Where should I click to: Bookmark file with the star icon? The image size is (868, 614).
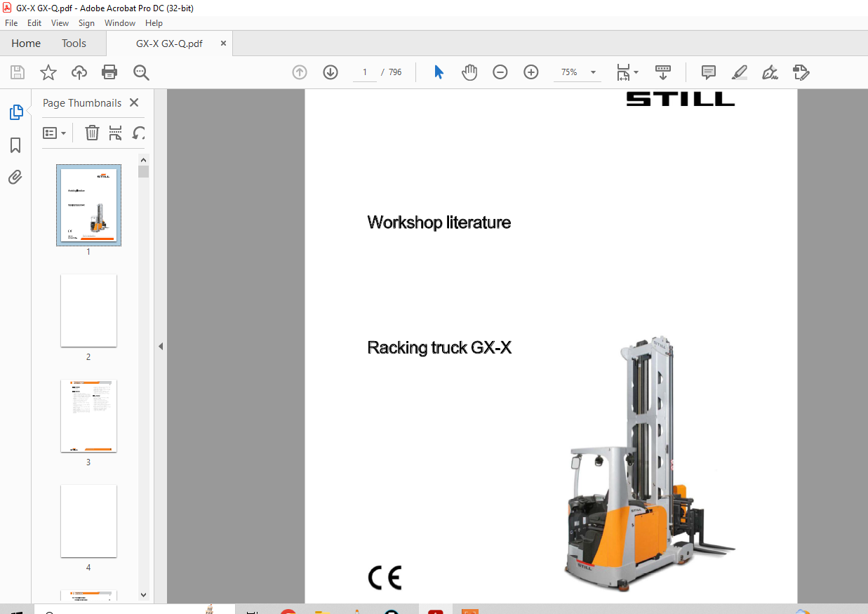click(x=48, y=72)
